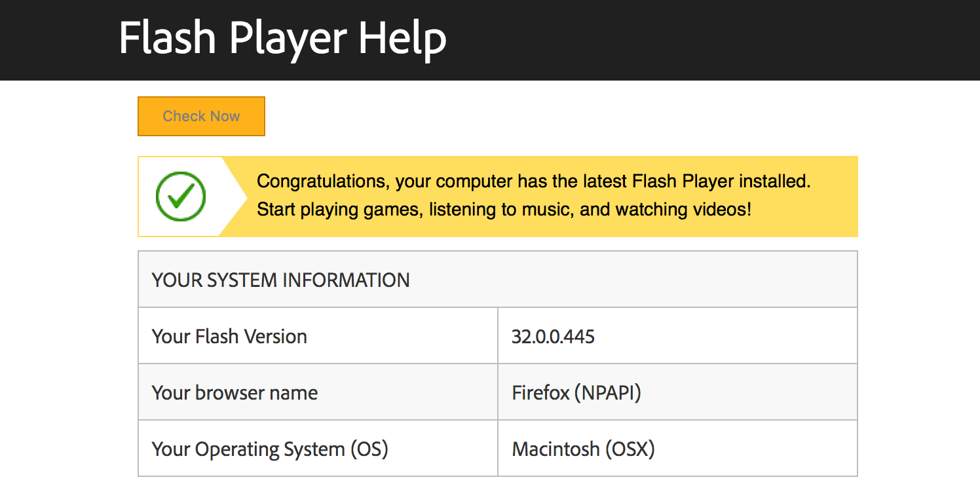Select the Flash version number 32.0.0.445
This screenshot has height=490, width=980.
pos(554,336)
